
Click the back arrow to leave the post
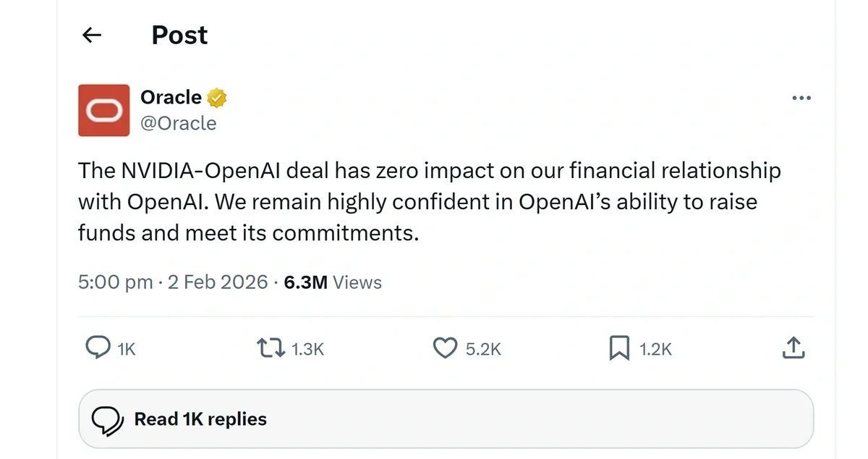coord(91,35)
